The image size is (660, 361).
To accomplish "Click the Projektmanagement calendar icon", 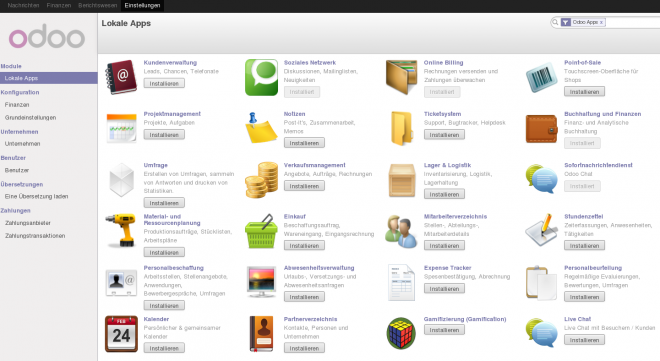I will (x=121, y=128).
